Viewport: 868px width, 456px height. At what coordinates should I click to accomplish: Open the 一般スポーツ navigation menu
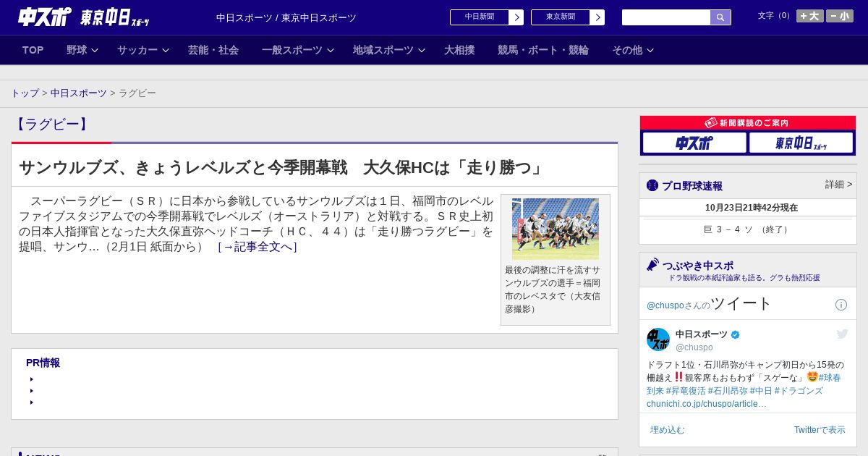point(292,50)
